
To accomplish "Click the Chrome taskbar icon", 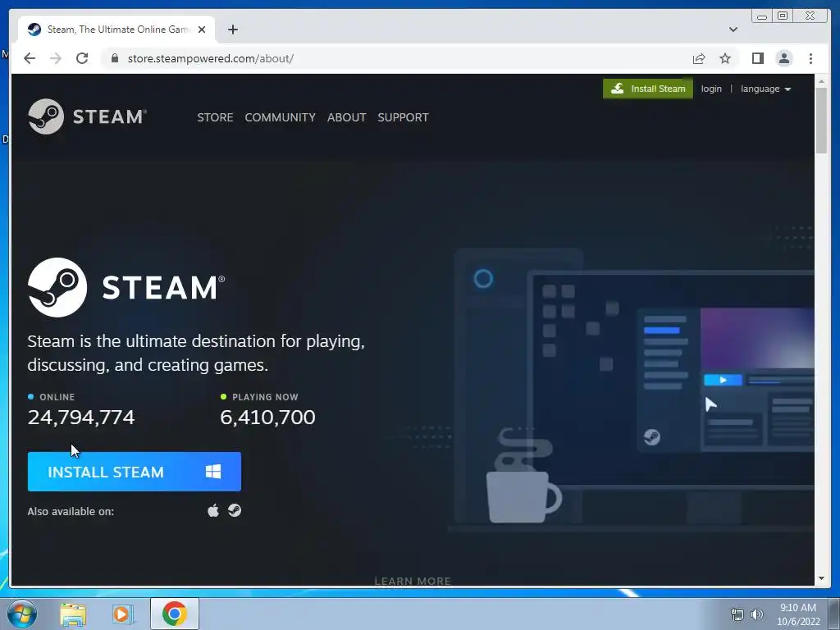I will [175, 614].
